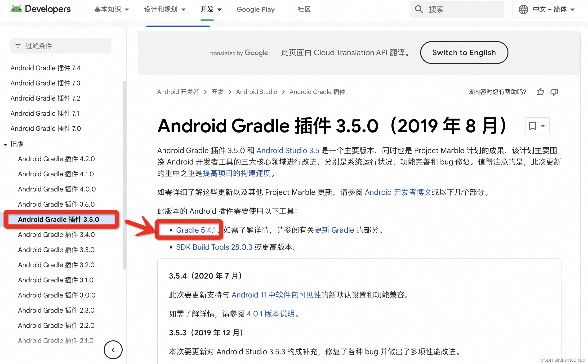Open the 4.0.1 版本说明 link

pyautogui.click(x=271, y=314)
